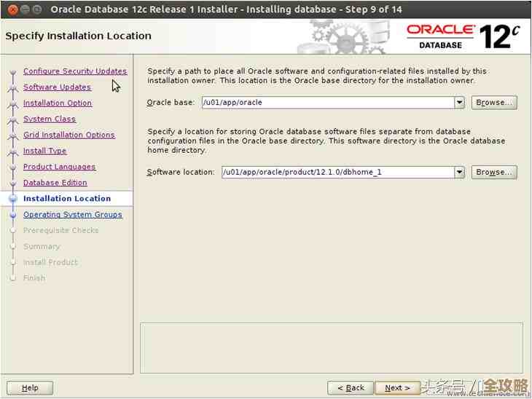Click the greyed Finish step label
Screen dimensions: 532x399
tap(34, 278)
